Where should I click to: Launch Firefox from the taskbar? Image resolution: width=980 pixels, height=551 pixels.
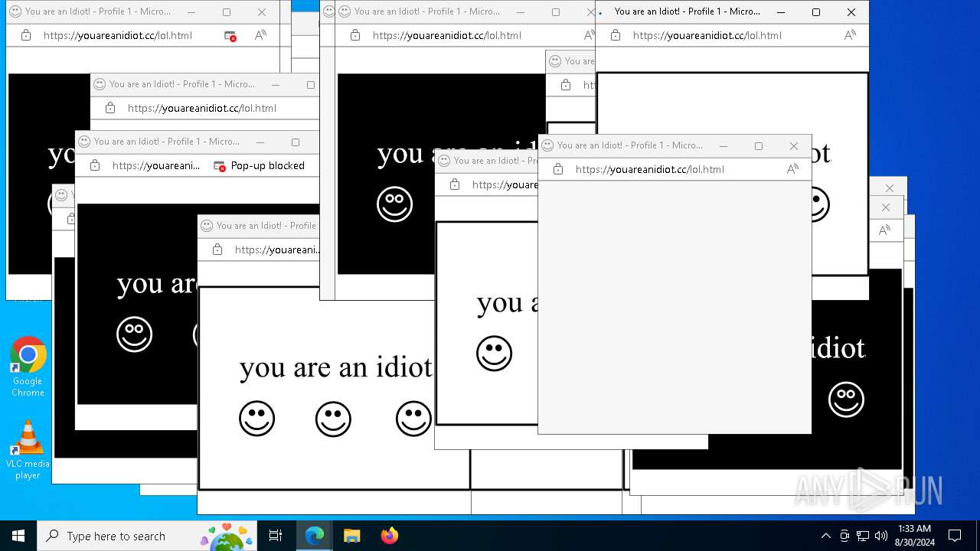389,536
